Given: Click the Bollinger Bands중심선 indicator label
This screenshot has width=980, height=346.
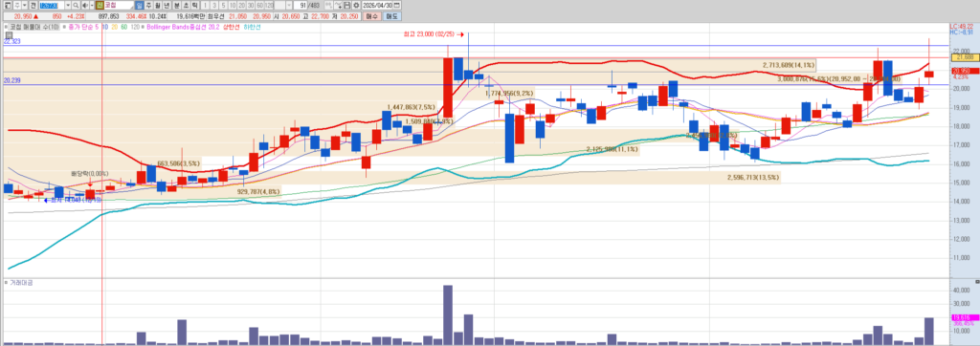Looking at the screenshot, I should pos(183,27).
